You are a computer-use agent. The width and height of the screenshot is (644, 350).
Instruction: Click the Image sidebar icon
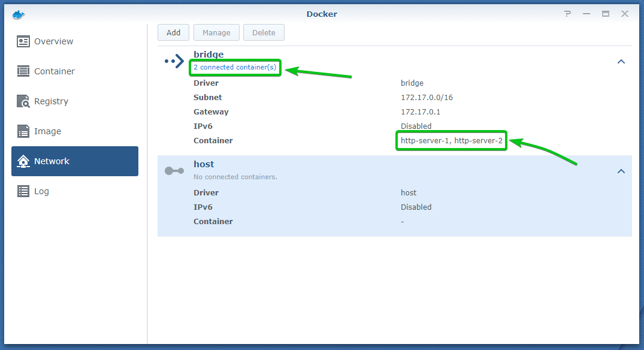coord(23,131)
